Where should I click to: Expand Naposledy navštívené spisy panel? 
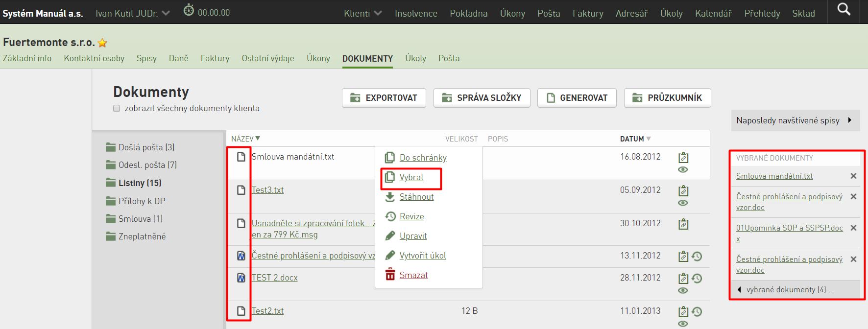point(795,120)
